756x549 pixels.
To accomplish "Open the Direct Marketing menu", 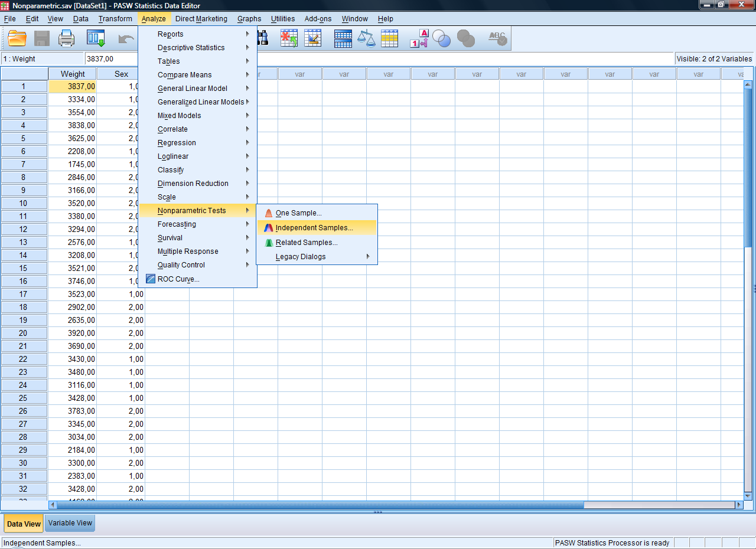I will (201, 19).
